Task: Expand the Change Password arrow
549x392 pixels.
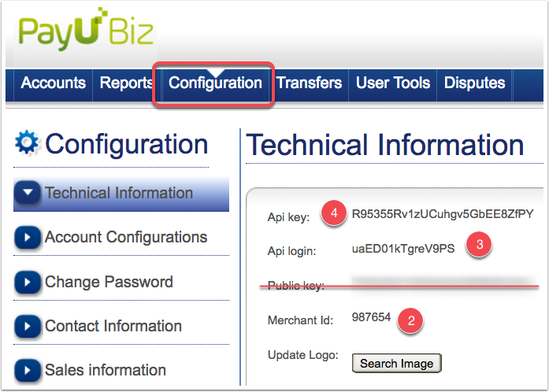Action: tap(28, 282)
